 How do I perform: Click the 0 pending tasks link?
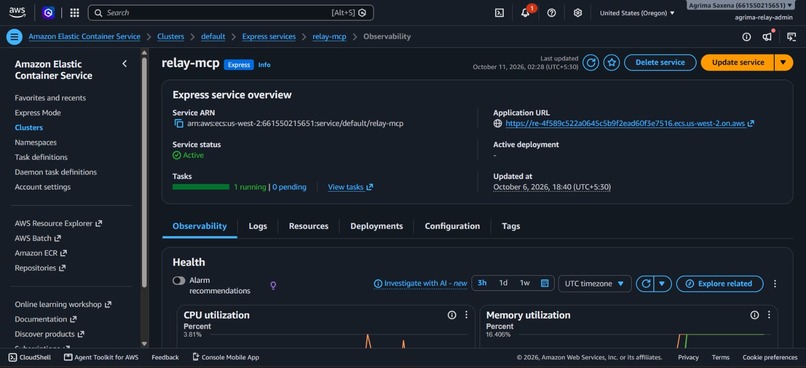289,187
